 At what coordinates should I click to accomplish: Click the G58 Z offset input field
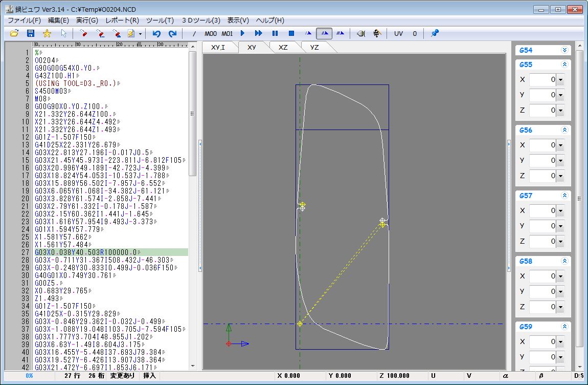(542, 307)
